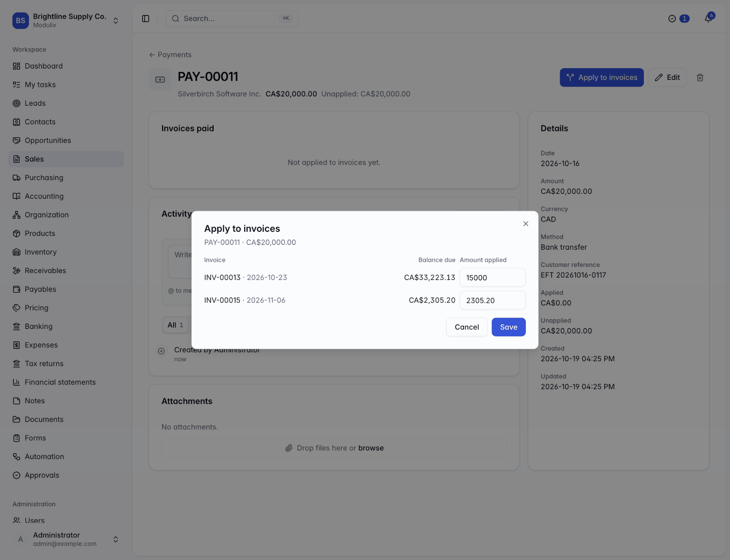Open Documents in sidebar
This screenshot has height=560, width=730.
point(66,419)
